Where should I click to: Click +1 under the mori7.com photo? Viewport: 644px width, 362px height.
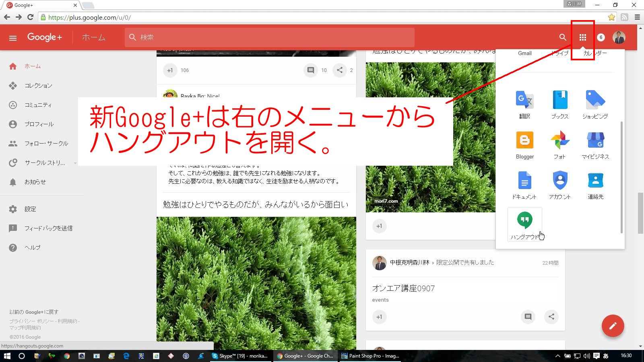(x=379, y=226)
